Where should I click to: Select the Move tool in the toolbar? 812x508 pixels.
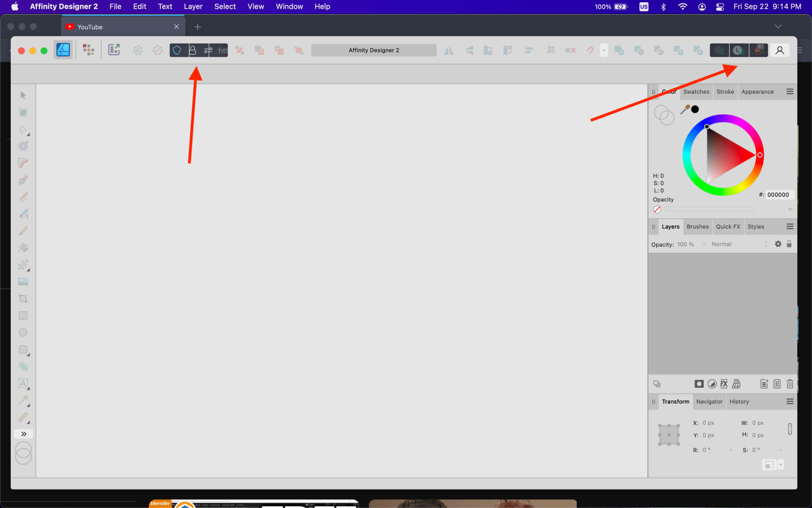pos(23,95)
